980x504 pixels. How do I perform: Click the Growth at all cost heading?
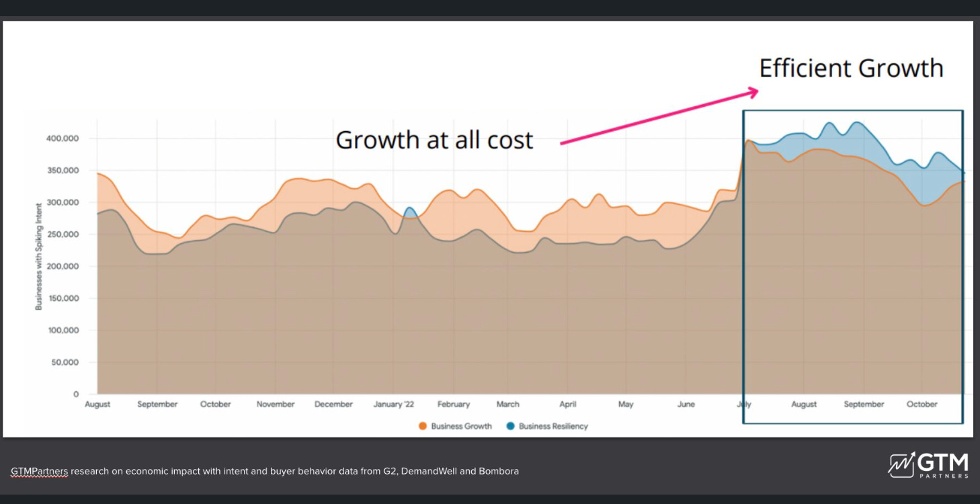[434, 140]
